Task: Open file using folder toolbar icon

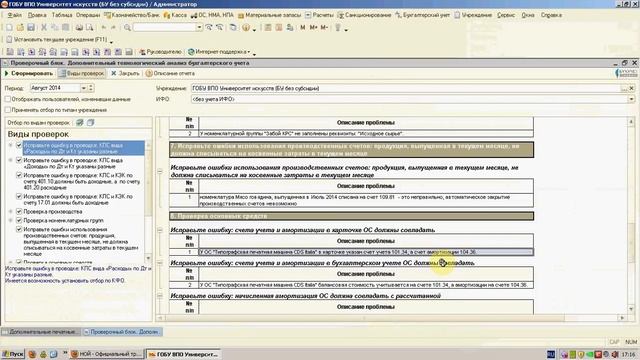Action: point(20,27)
